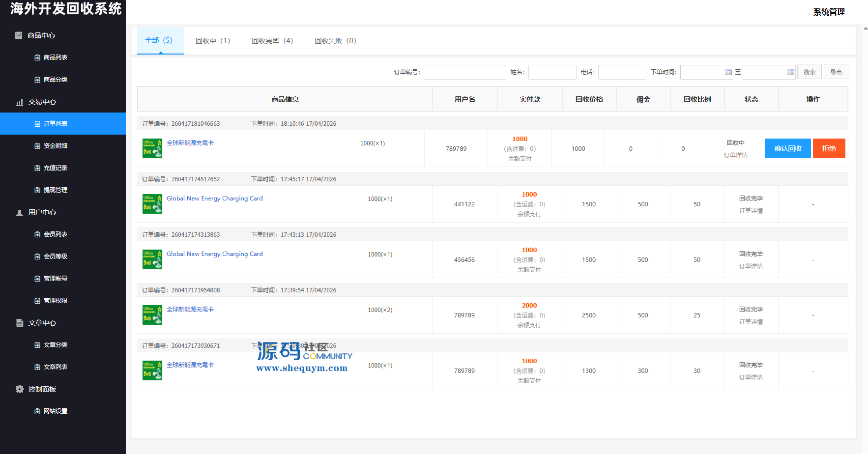Focus the 订单编号 input field
The image size is (868, 454).
[x=464, y=72]
